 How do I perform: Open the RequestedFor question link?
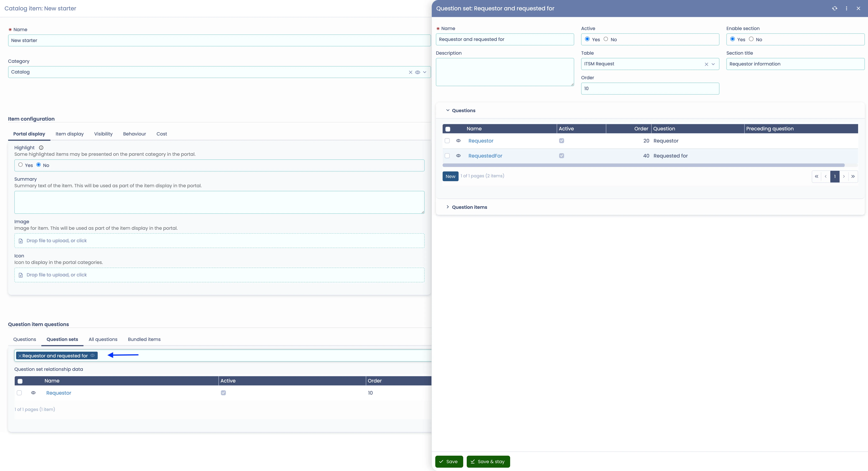(x=485, y=156)
